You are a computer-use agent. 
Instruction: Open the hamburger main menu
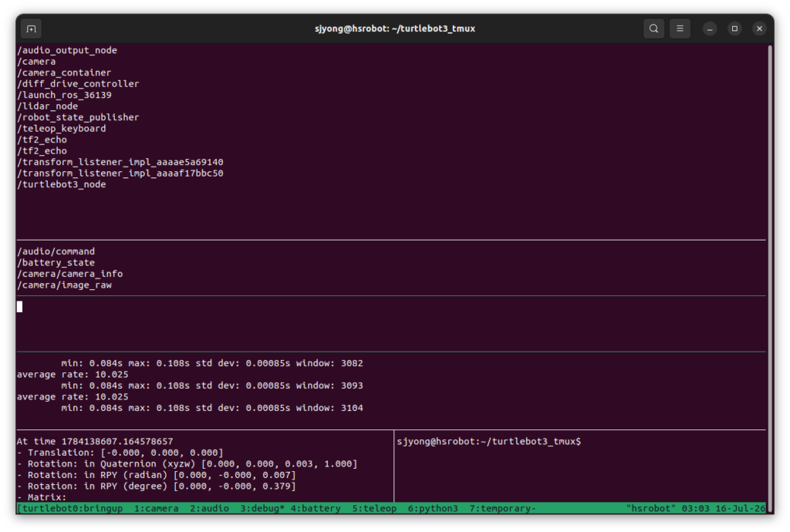680,29
